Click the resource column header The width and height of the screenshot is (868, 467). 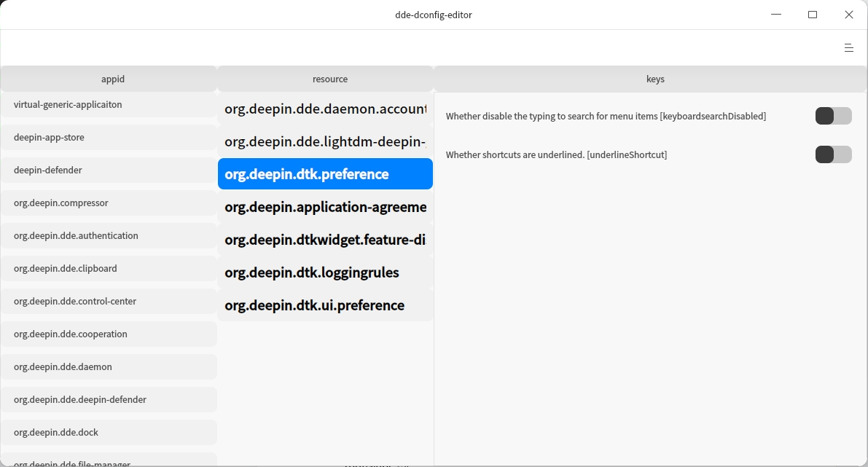pos(326,79)
